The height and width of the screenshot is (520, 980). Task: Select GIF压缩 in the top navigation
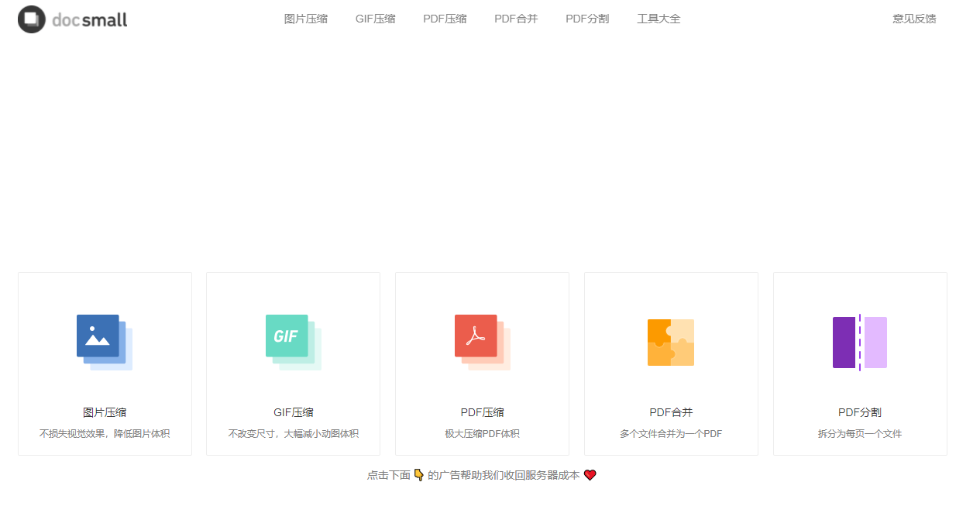pos(376,19)
